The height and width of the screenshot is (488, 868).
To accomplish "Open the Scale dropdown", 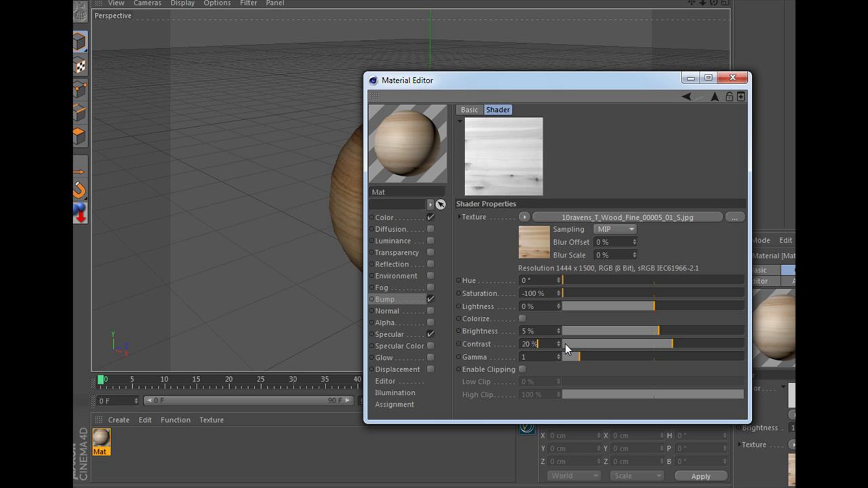I will [x=637, y=476].
